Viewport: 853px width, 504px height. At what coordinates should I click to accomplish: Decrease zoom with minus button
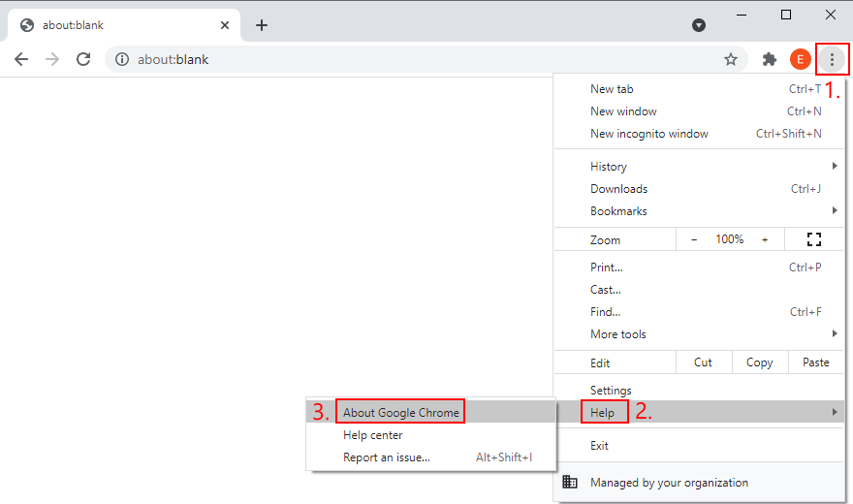pos(694,239)
